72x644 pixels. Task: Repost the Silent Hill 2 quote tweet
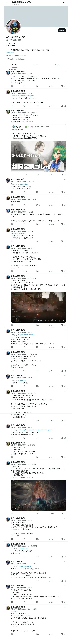pos(24,175)
